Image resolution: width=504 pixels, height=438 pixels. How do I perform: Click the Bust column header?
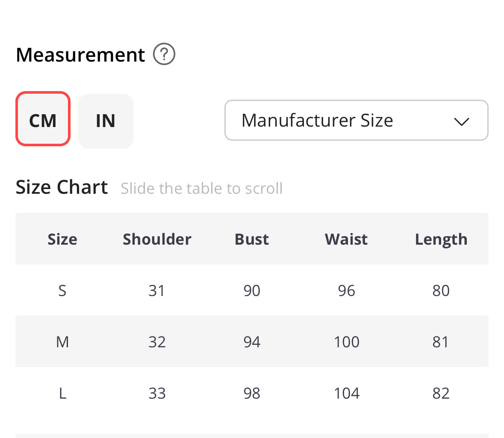click(x=252, y=239)
